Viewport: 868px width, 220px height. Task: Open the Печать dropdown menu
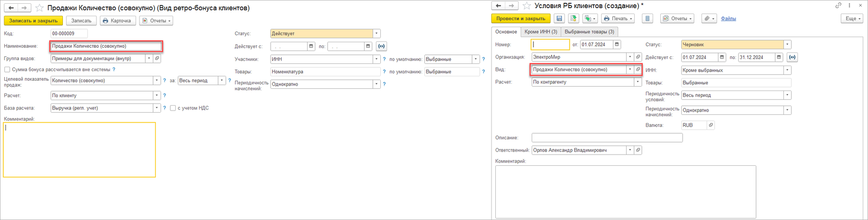(618, 18)
